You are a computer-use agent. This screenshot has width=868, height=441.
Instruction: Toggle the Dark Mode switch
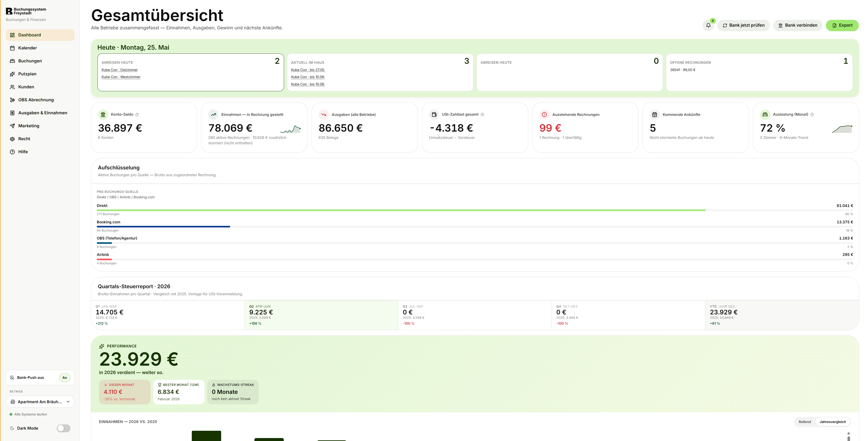tap(63, 428)
